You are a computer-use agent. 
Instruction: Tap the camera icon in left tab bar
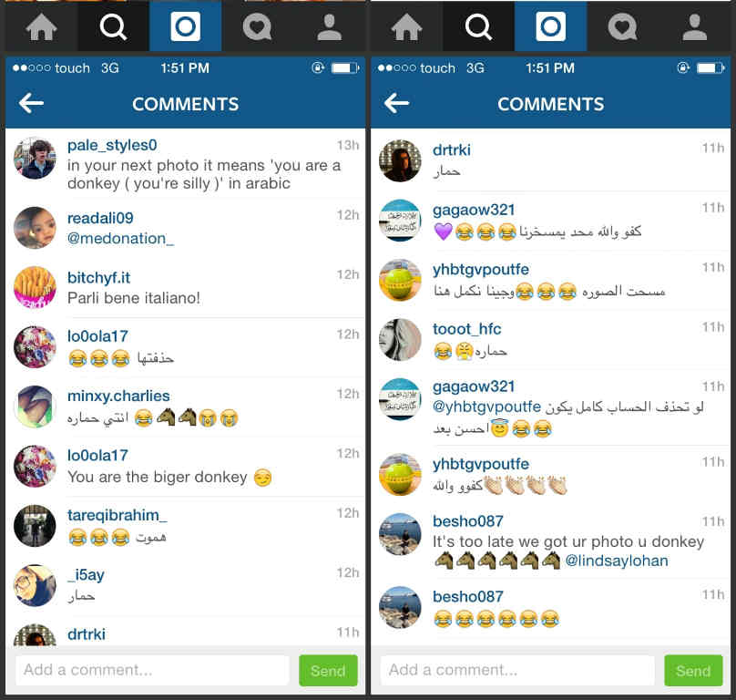186,26
